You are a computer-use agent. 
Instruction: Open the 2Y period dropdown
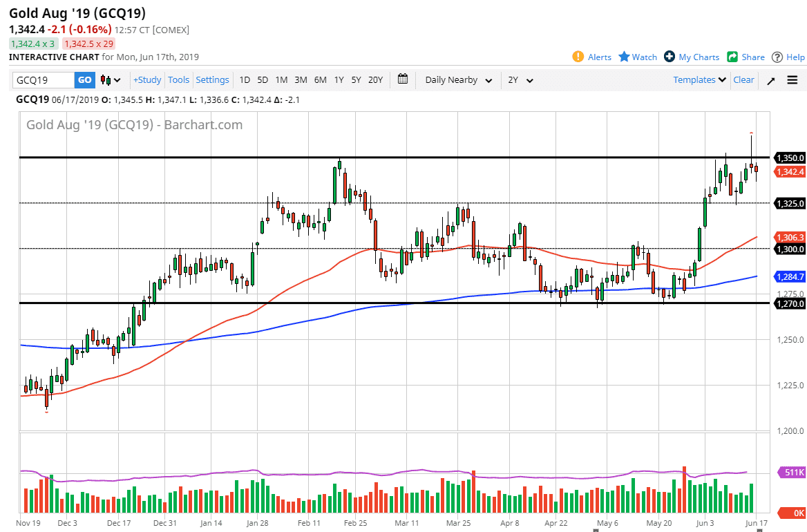tap(520, 80)
